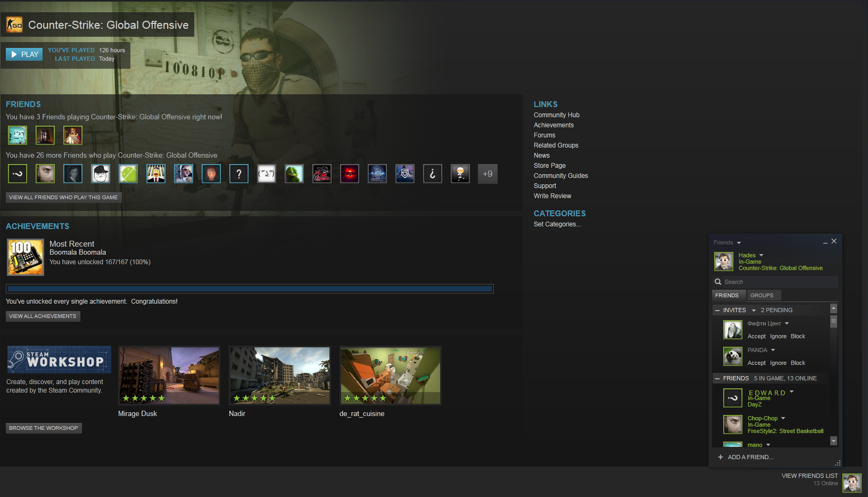Click the friends list scrollbar thumb
The height and width of the screenshot is (497, 868).
click(x=833, y=321)
